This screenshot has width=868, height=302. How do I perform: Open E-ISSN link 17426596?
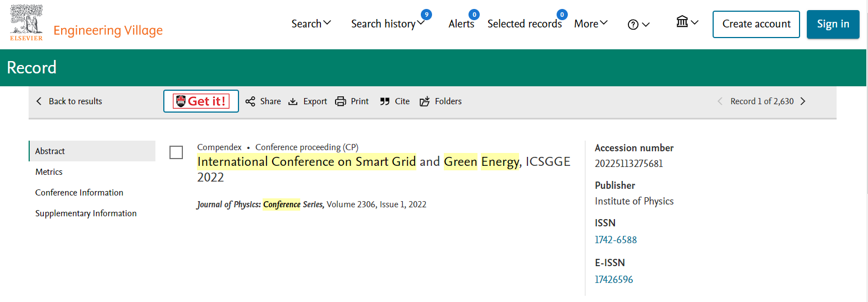click(x=614, y=280)
